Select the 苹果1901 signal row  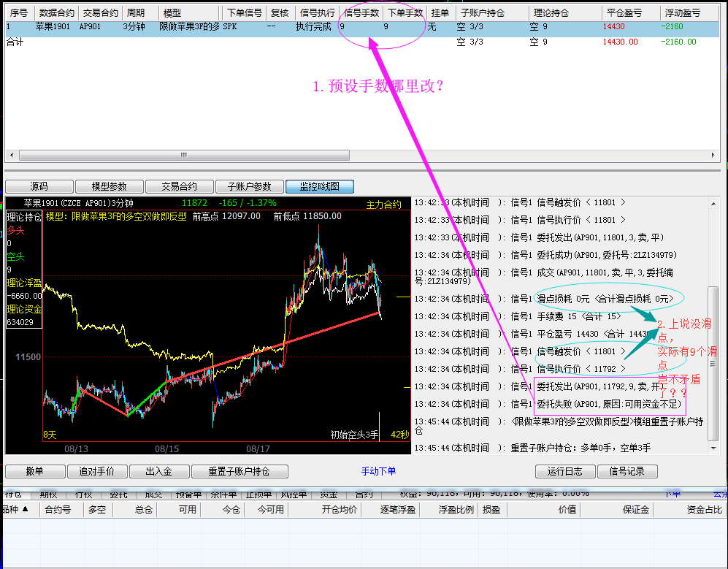(x=219, y=27)
